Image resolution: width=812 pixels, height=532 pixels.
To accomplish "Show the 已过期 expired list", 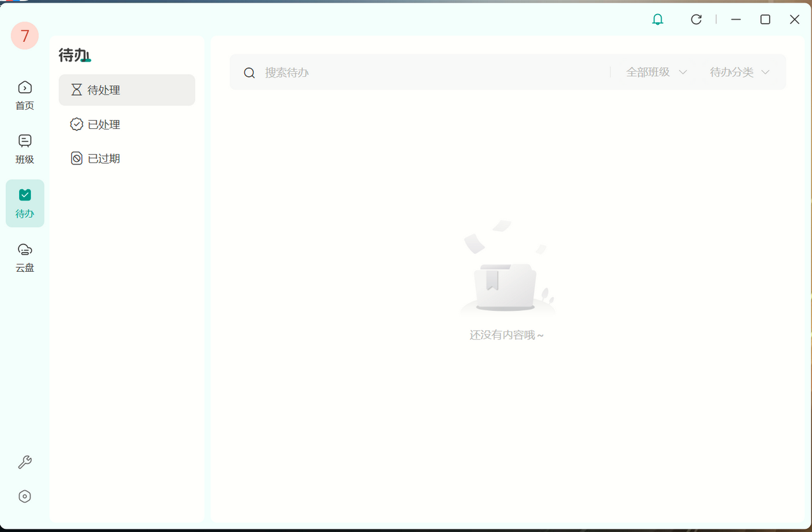I will 104,159.
